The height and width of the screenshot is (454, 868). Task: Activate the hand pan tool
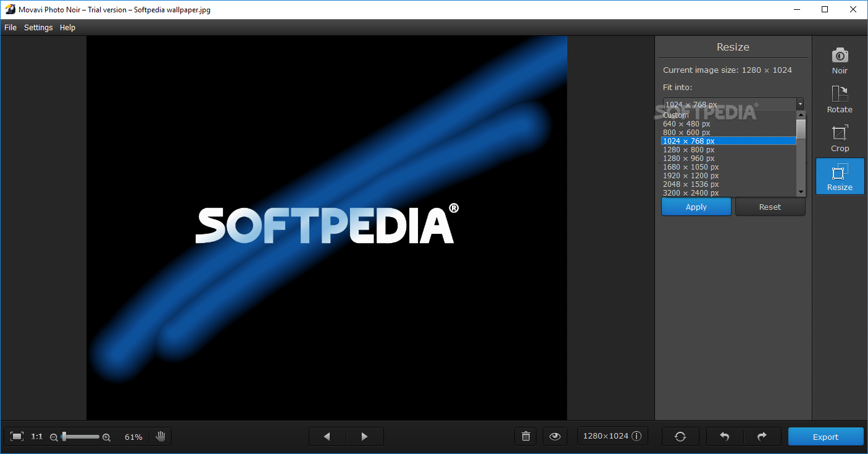pos(161,437)
